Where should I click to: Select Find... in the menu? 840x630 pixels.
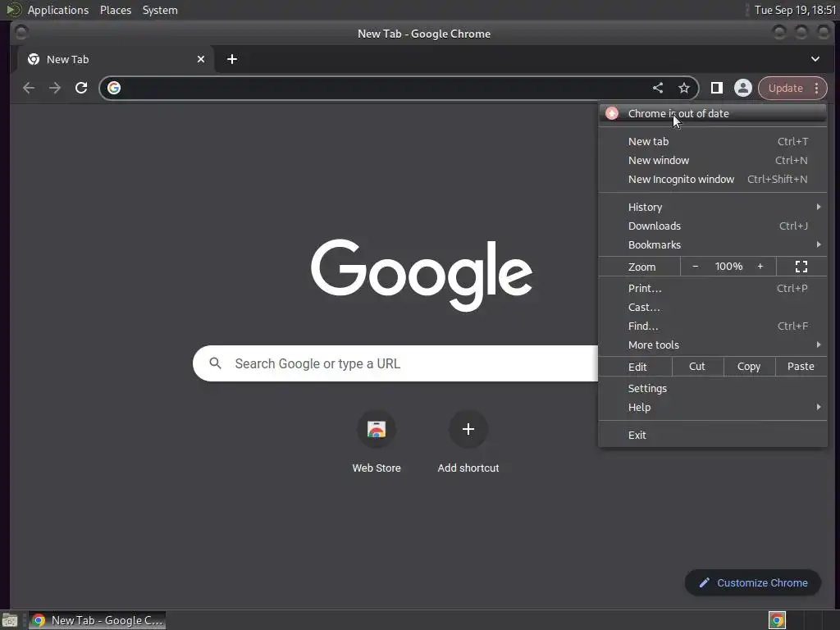click(713, 326)
